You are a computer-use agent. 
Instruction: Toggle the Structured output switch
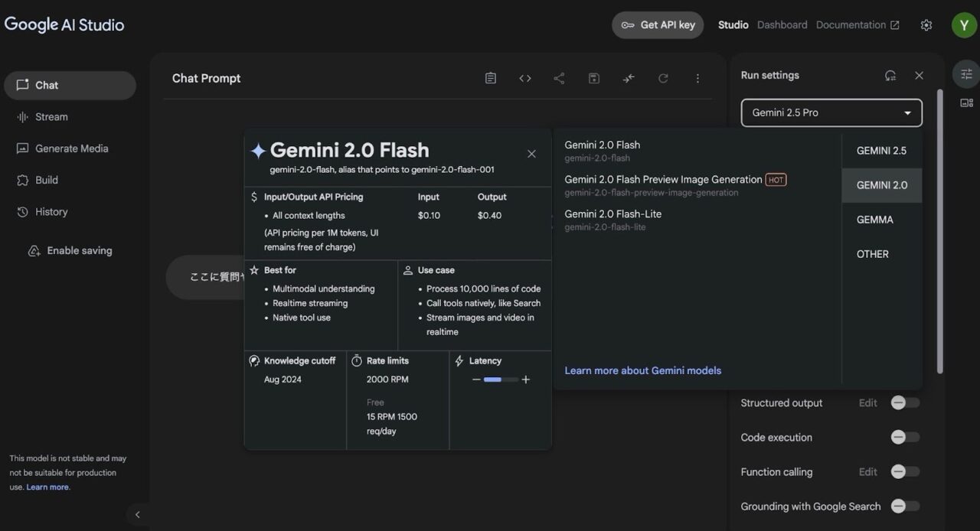click(905, 402)
